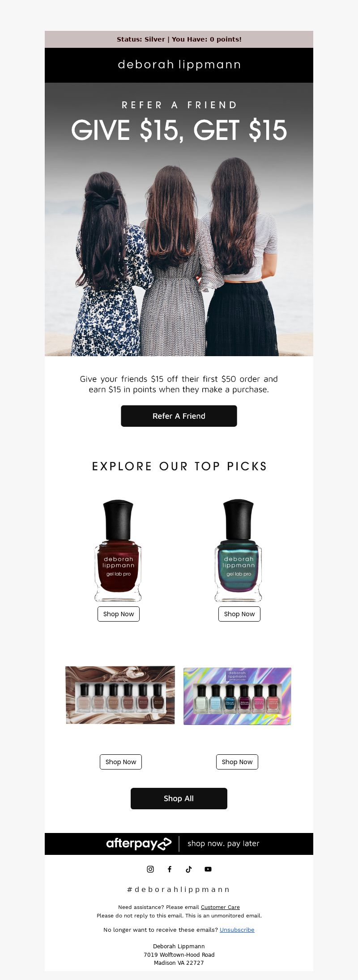Shop Now under the brown nude set
Screen dimensions: 358x980
point(121,762)
